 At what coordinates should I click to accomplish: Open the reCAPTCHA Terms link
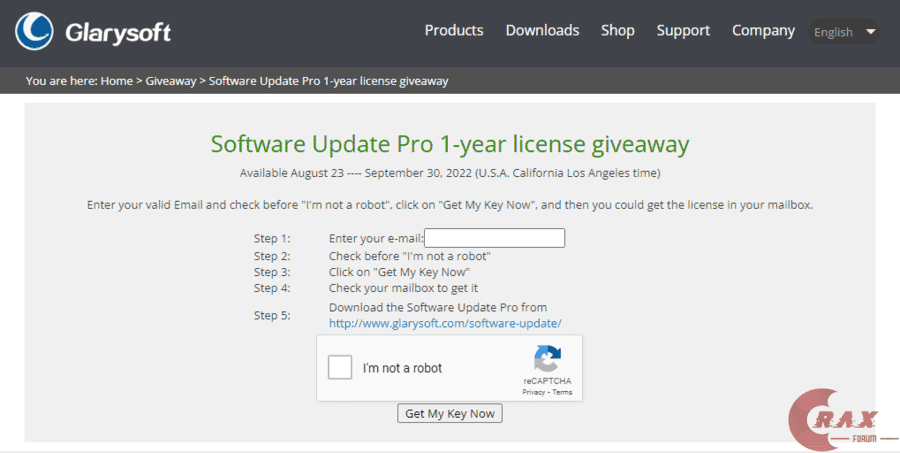[x=562, y=392]
